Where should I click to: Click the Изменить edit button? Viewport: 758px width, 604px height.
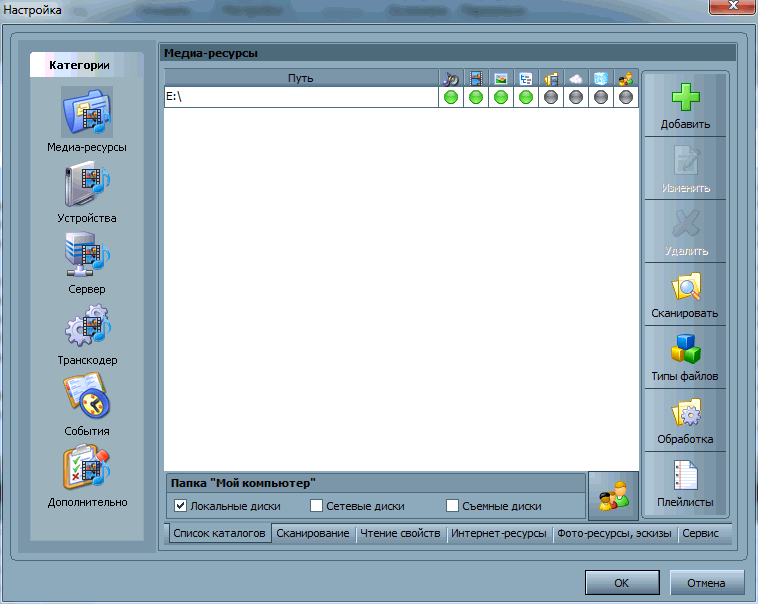[685, 168]
